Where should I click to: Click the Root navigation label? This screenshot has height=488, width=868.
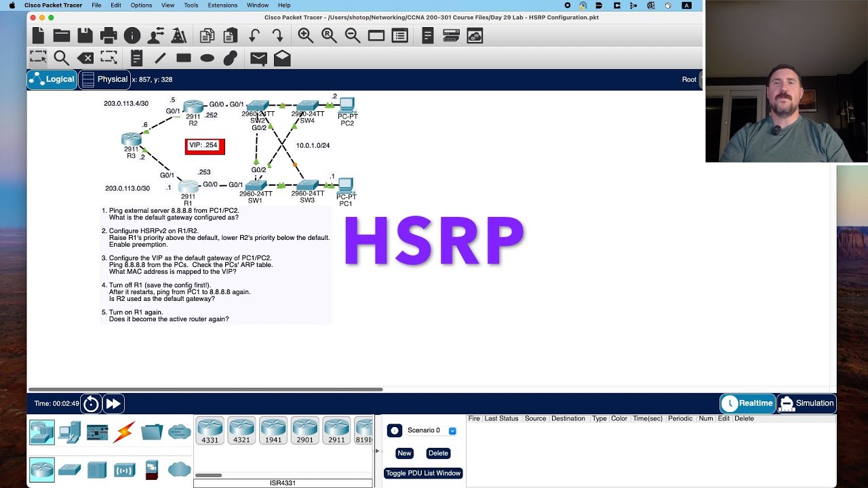click(x=689, y=79)
